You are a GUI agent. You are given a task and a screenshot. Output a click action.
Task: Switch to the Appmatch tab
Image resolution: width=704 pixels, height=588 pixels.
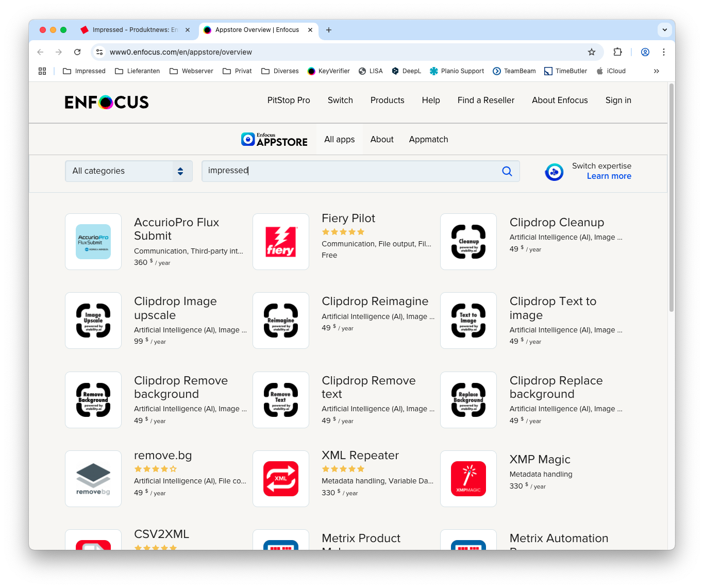point(428,139)
